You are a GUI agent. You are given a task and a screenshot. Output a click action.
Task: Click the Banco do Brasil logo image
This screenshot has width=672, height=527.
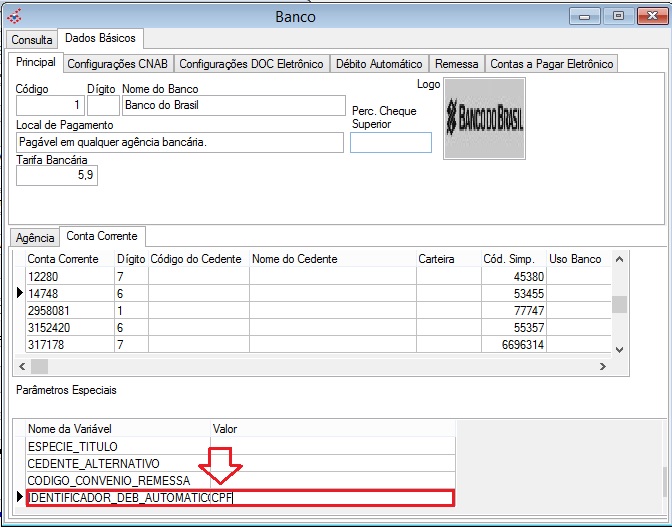(x=484, y=119)
